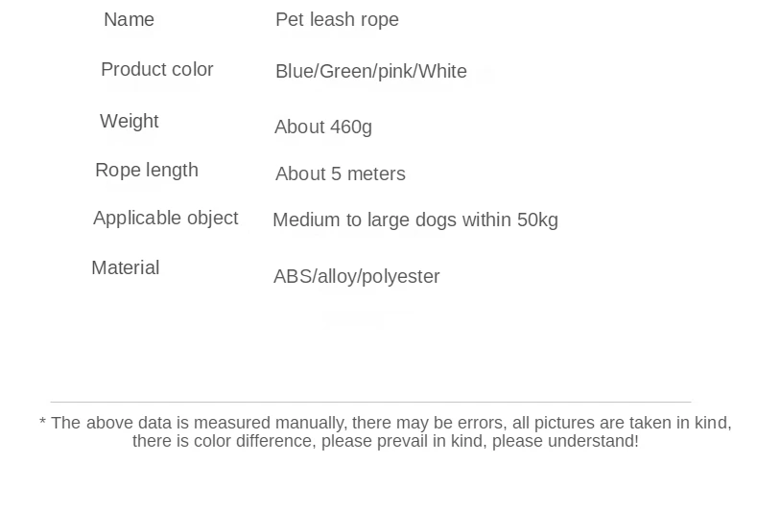This screenshot has height=532, width=757.
Task: Select the "Pet leash rope" text
Action: [337, 20]
